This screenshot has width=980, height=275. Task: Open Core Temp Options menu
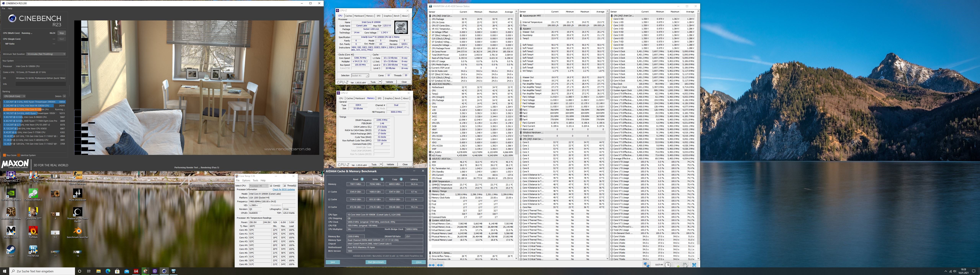pyautogui.click(x=246, y=180)
